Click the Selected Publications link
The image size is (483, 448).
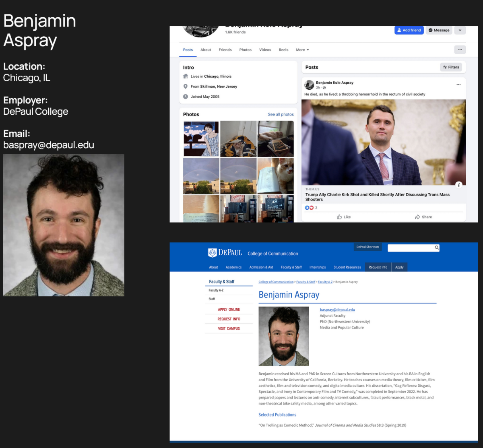coord(277,415)
